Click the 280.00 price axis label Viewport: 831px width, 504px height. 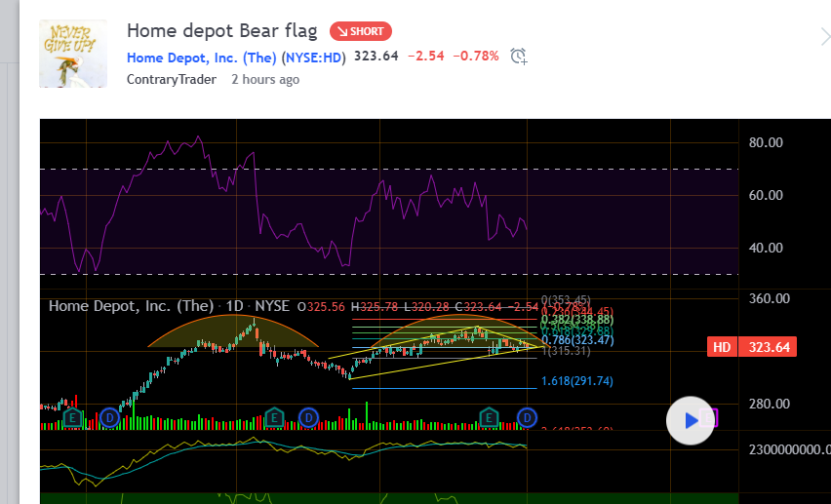tap(769, 404)
